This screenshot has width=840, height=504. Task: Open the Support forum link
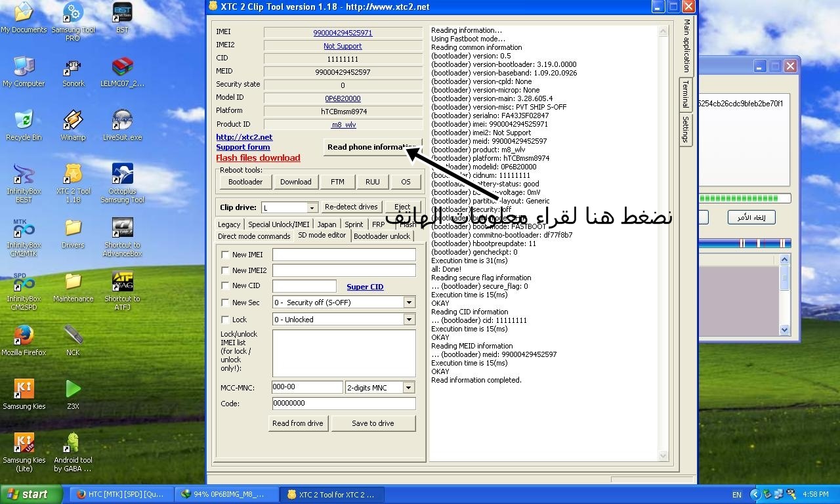[243, 147]
